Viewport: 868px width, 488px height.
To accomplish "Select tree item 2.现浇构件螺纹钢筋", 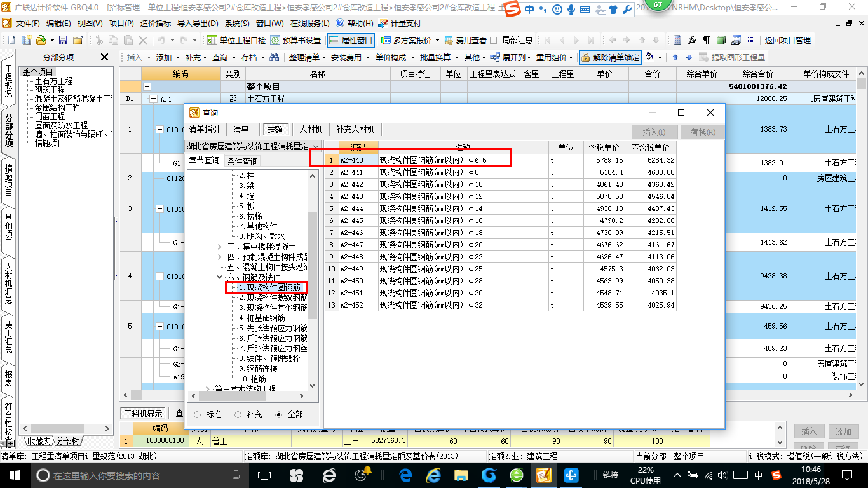I will (273, 297).
